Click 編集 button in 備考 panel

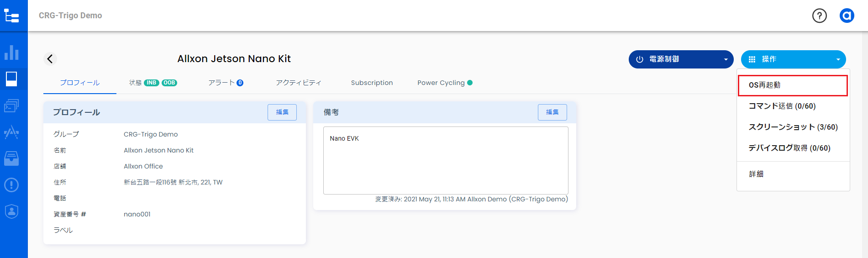coord(552,112)
